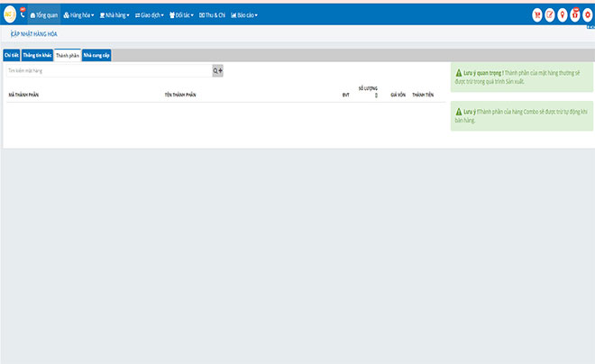Select the Nhà cung cấp tab
The image size is (595, 364).
point(96,55)
